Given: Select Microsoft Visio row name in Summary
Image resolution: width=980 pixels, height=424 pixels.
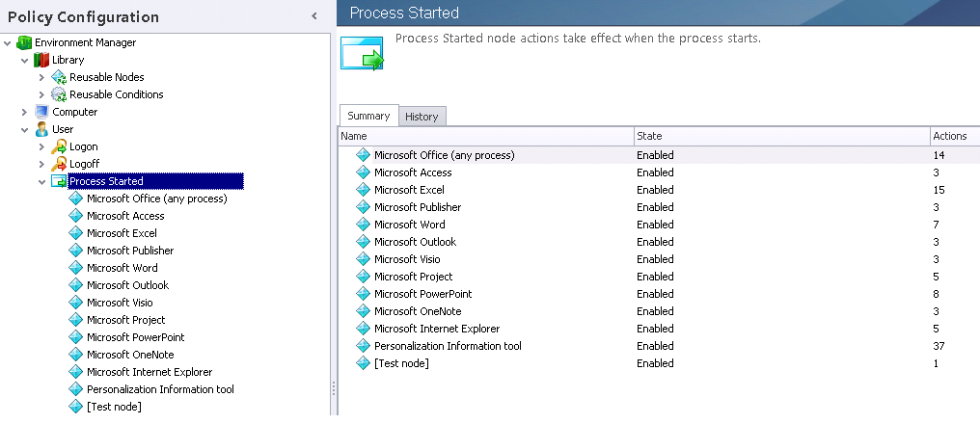Looking at the screenshot, I should [x=407, y=259].
